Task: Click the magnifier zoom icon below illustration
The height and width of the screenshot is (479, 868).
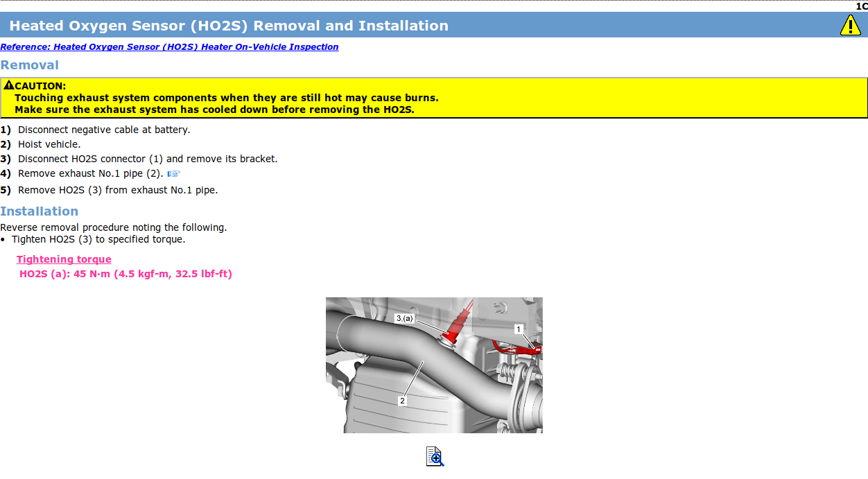Action: 435,456
